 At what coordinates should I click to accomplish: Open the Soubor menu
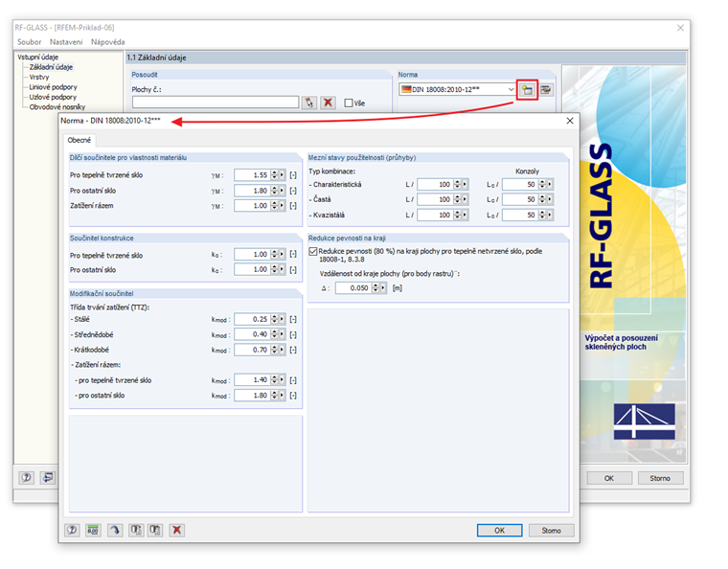coord(30,42)
